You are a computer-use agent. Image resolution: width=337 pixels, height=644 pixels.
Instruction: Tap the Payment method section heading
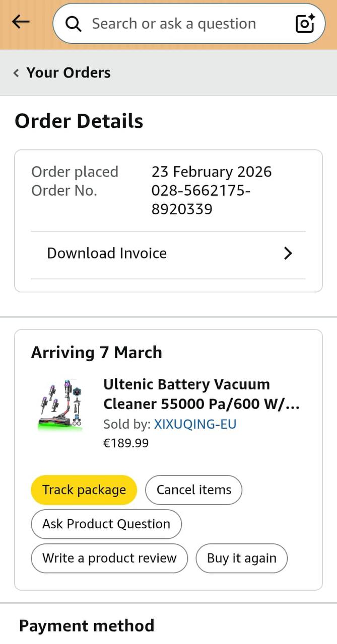click(x=87, y=626)
